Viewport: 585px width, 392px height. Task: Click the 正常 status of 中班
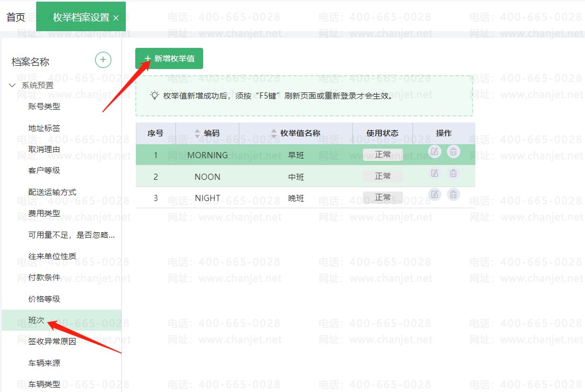383,176
